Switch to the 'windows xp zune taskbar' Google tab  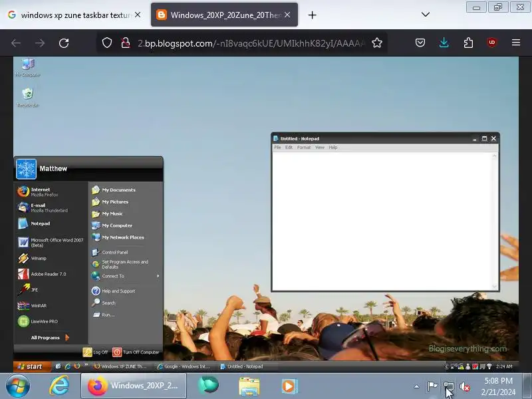[74, 15]
